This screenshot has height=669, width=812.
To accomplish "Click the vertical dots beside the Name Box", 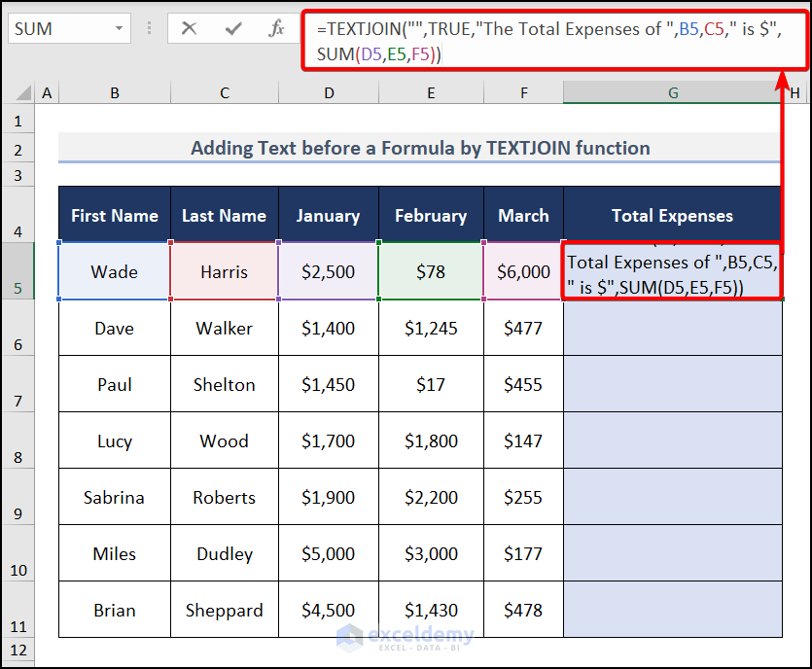I will point(148,28).
